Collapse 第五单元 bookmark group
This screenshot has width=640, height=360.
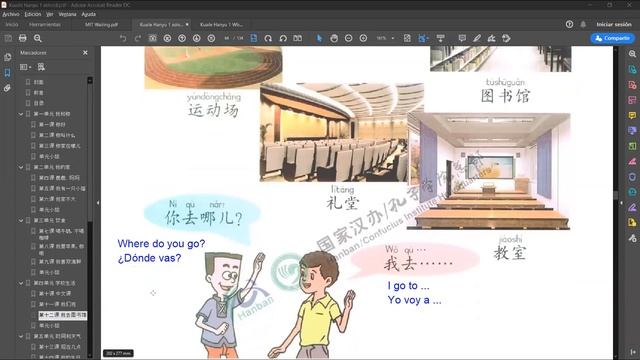[21, 336]
